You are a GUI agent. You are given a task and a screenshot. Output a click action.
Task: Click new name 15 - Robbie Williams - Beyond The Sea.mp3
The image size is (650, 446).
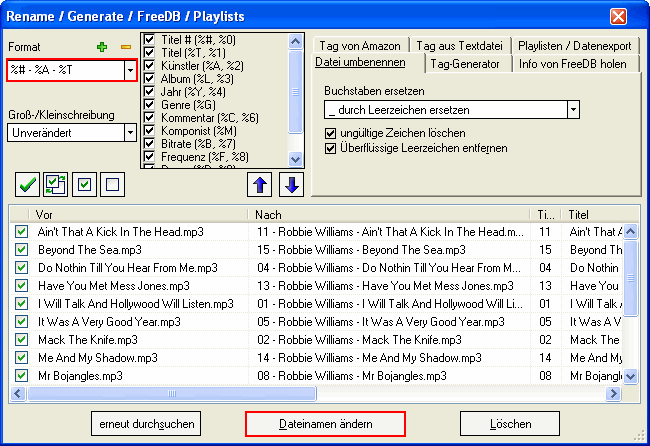point(361,250)
